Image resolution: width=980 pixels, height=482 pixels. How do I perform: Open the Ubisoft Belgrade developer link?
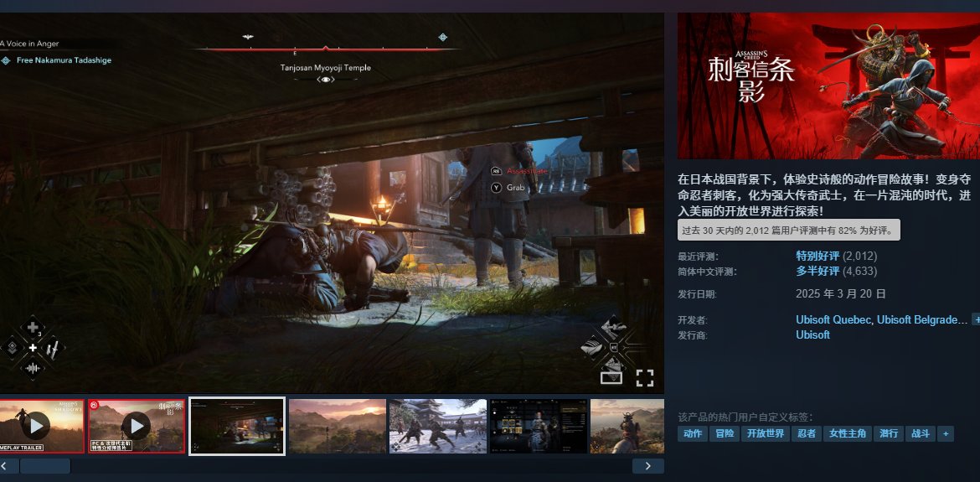(922, 319)
